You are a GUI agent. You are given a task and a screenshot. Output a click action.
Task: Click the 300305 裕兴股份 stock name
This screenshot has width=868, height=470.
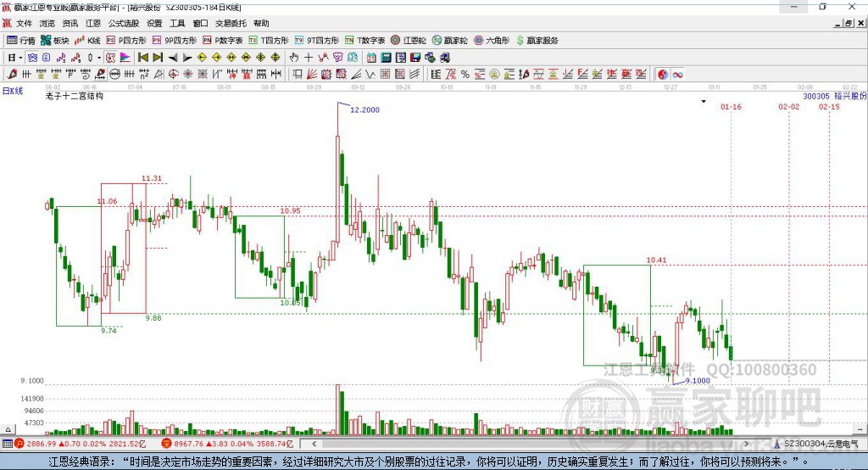click(835, 97)
